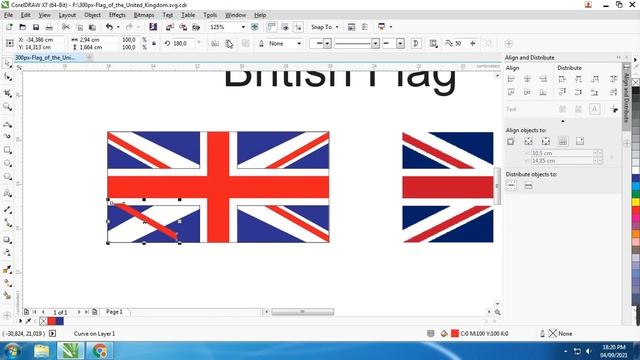Image resolution: width=640 pixels, height=360 pixels.
Task: Create a new document from toolbar
Action: [x=9, y=27]
